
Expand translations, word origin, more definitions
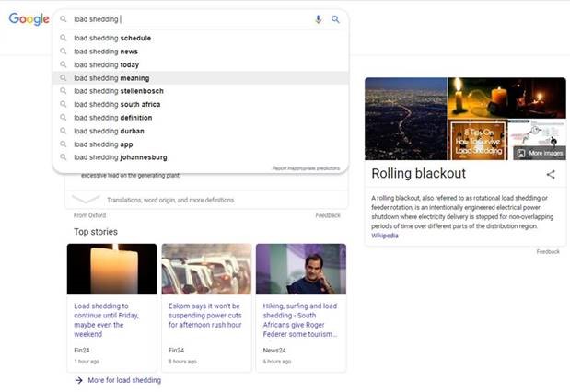click(86, 200)
